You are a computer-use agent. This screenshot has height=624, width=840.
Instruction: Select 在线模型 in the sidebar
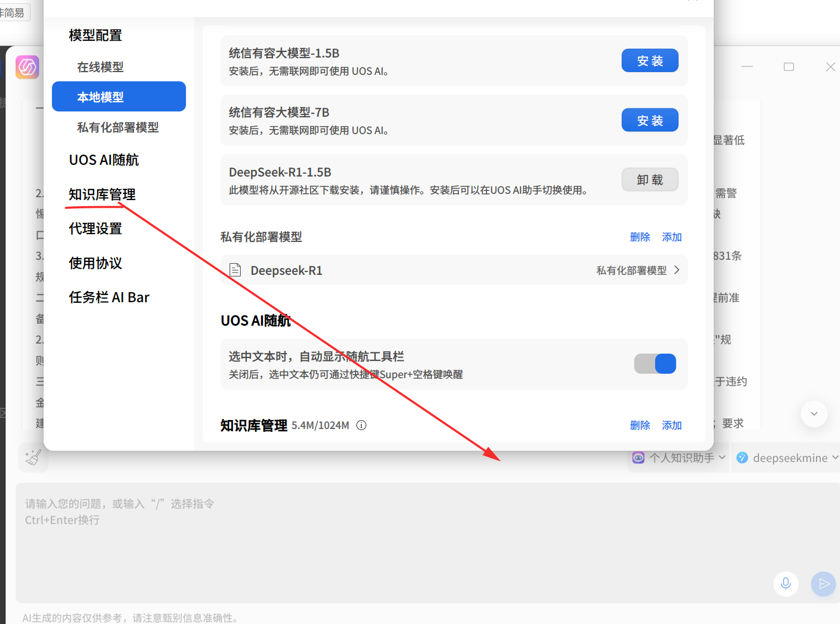(x=100, y=67)
